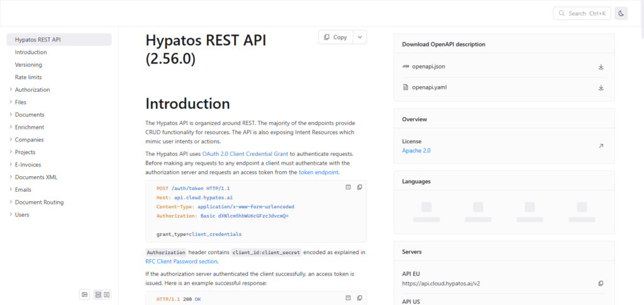Click the Servers panel heading
The height and width of the screenshot is (305, 644).
tap(412, 252)
